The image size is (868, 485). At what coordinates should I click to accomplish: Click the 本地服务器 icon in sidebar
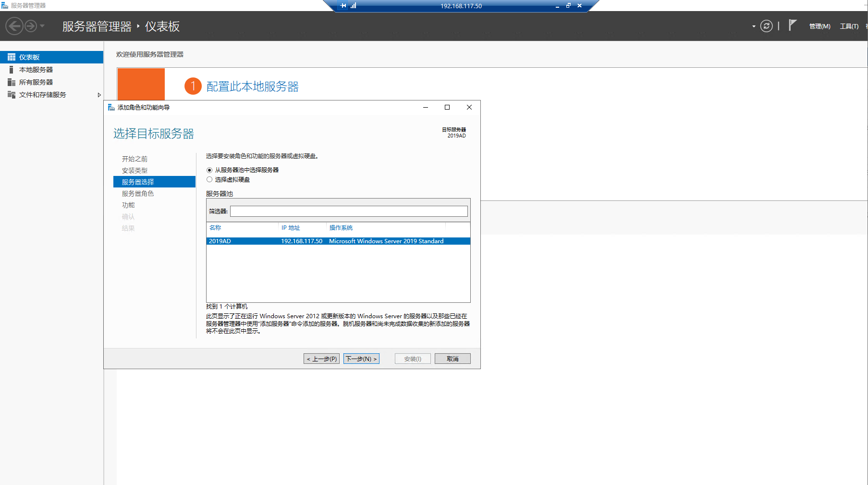[x=12, y=70]
